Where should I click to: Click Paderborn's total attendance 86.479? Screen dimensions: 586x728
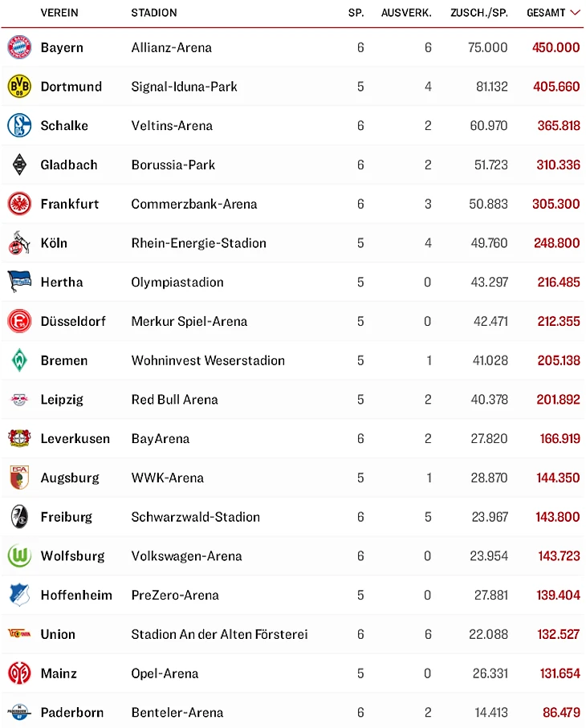click(x=560, y=712)
